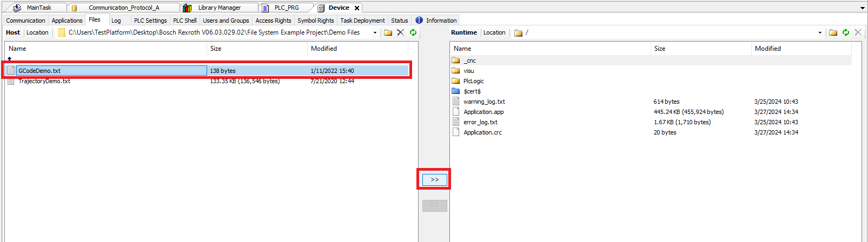Switch to the Users and Groups tab

226,21
